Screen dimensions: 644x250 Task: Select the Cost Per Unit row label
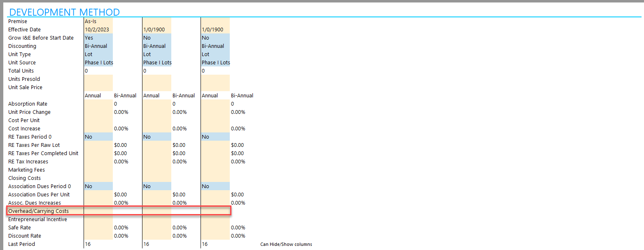click(24, 120)
